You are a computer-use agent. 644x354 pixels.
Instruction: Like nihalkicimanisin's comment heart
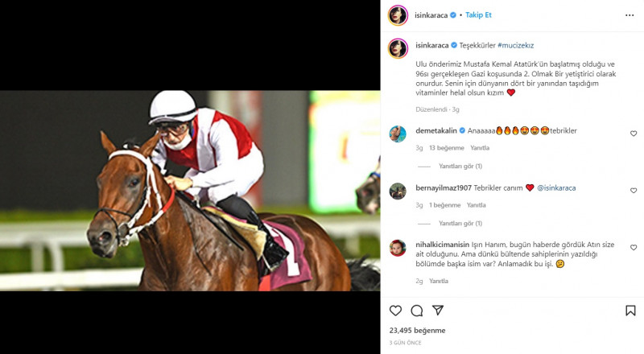click(x=634, y=248)
